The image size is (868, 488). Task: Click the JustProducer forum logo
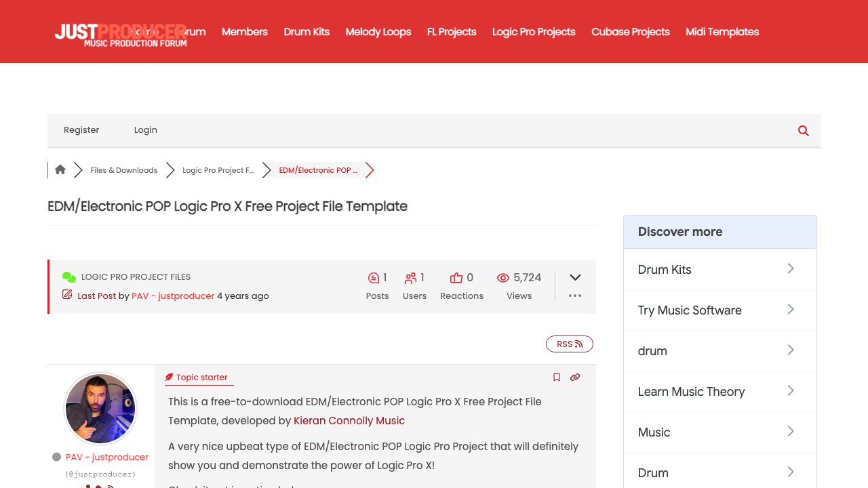(121, 35)
